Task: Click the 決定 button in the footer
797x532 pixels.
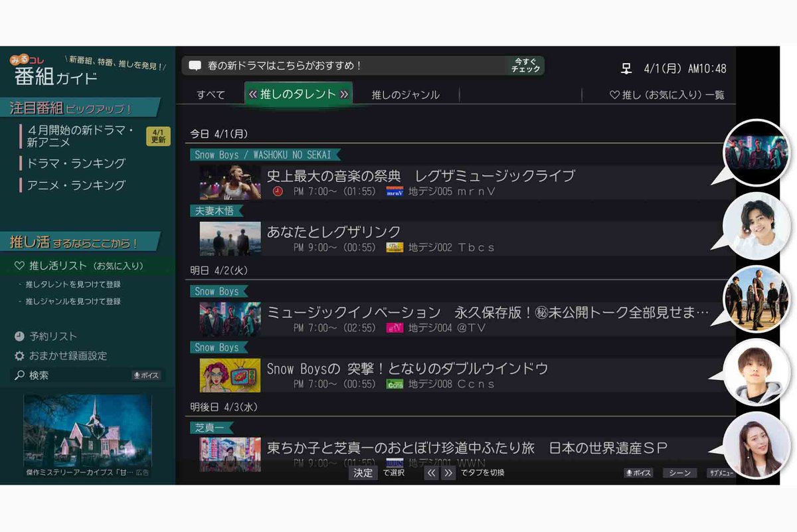Action: [x=363, y=473]
